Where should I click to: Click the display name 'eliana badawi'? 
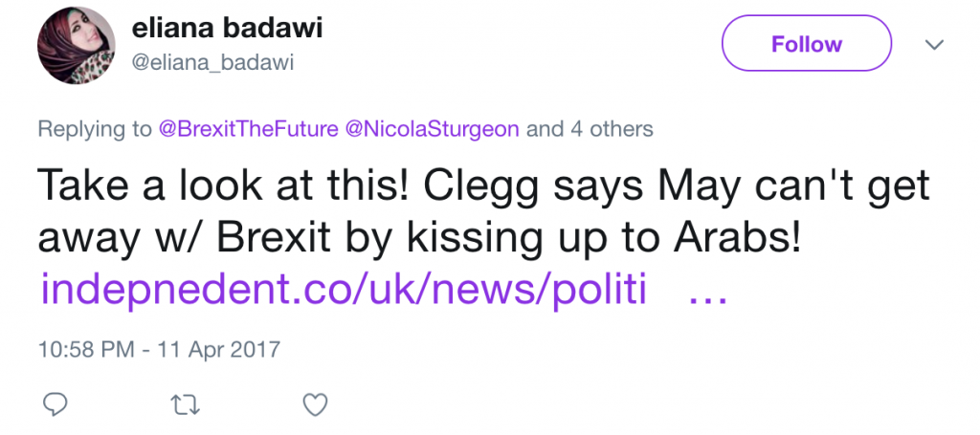click(x=227, y=28)
